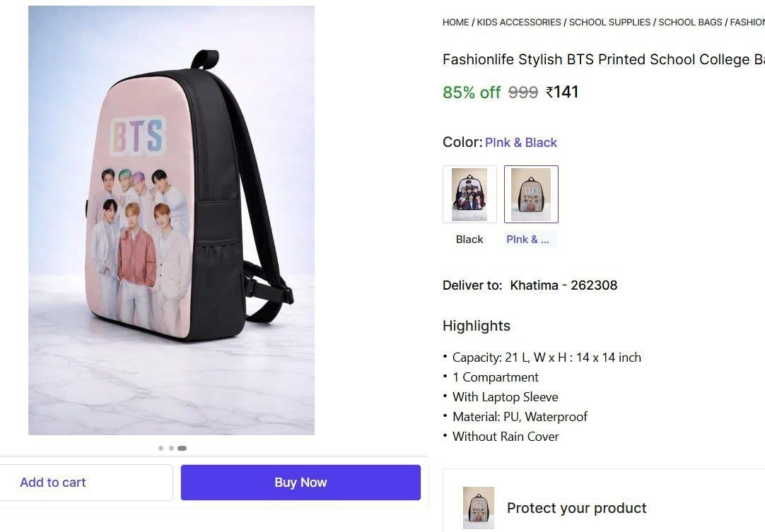Click the Black color label text
Screen dimensions: 765x532
tap(469, 240)
